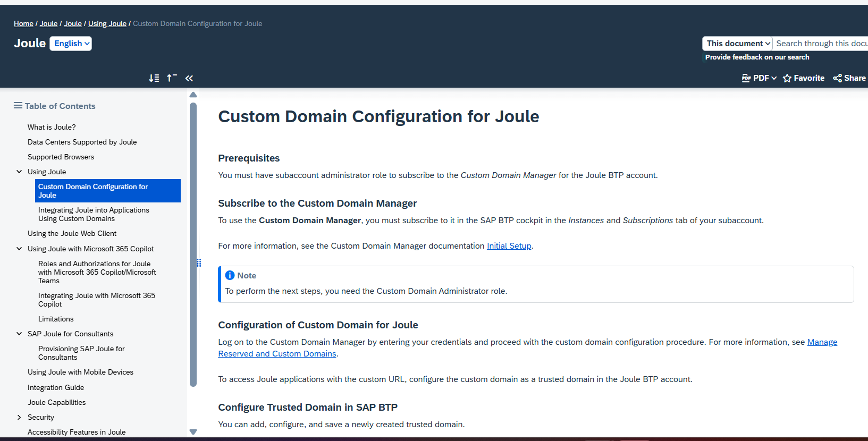
Task: Open Limitations topic
Action: coord(56,319)
